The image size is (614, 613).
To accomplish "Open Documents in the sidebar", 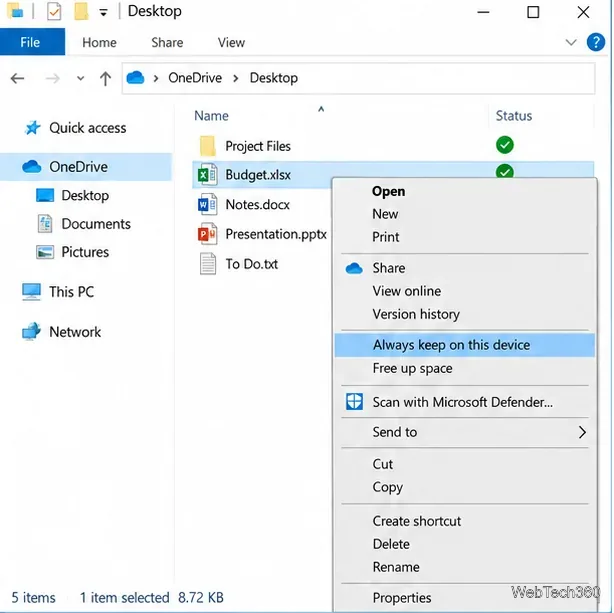I will click(x=96, y=224).
